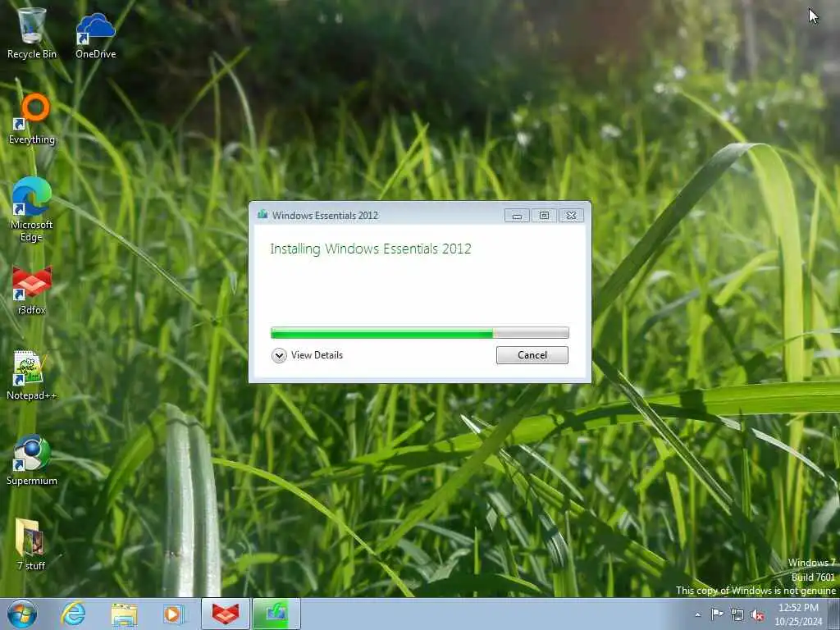Select the Notepad++ desktop shortcut

32,375
